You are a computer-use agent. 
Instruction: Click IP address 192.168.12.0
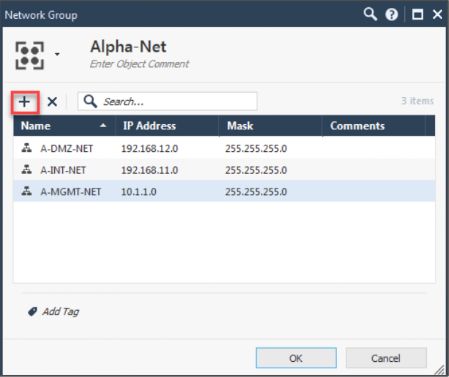pyautogui.click(x=150, y=148)
